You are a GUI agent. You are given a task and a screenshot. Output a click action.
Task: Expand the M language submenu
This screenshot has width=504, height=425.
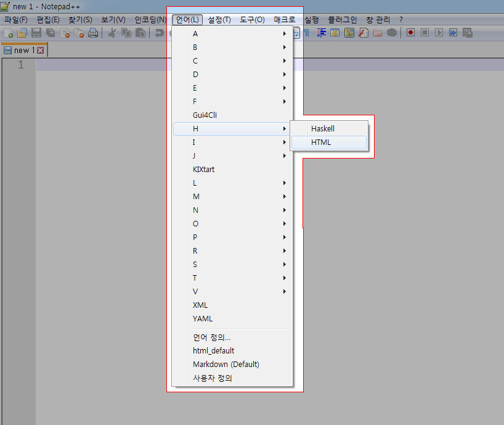[232, 197]
